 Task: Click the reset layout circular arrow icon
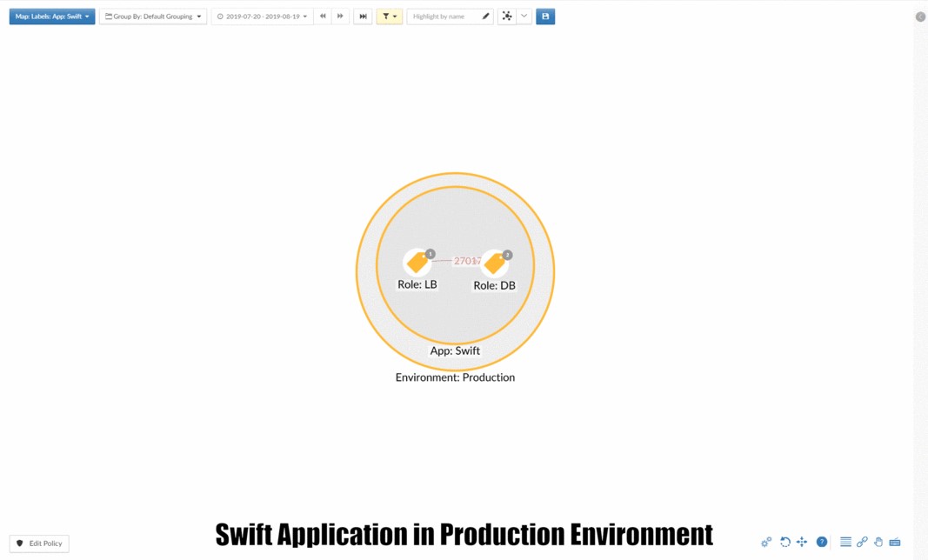[784, 542]
